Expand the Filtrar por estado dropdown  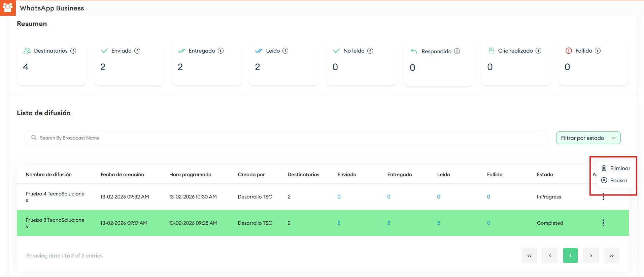pyautogui.click(x=588, y=138)
